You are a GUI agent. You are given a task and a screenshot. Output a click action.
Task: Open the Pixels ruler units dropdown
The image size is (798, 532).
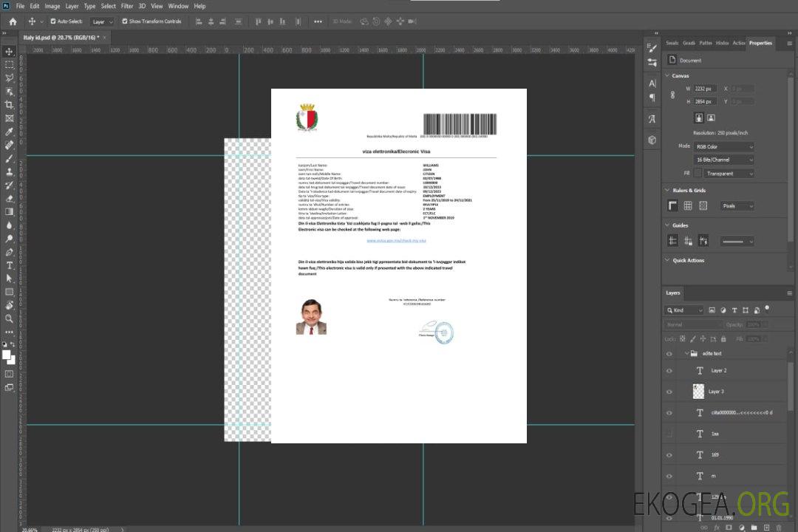pos(737,205)
